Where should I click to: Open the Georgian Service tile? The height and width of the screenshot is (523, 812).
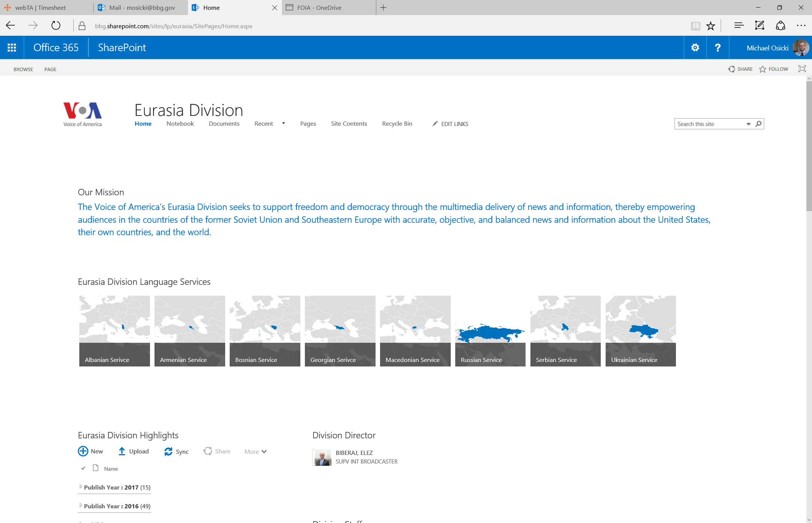tap(340, 331)
